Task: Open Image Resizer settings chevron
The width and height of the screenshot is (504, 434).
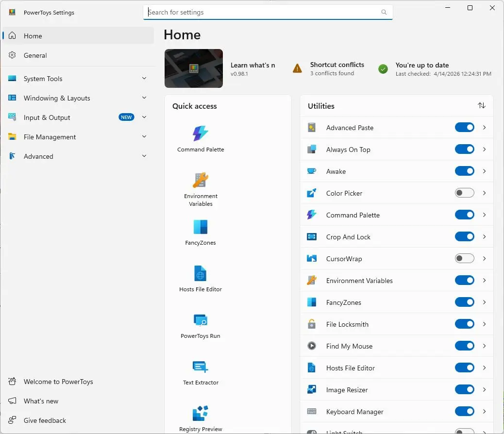Action: pyautogui.click(x=484, y=390)
